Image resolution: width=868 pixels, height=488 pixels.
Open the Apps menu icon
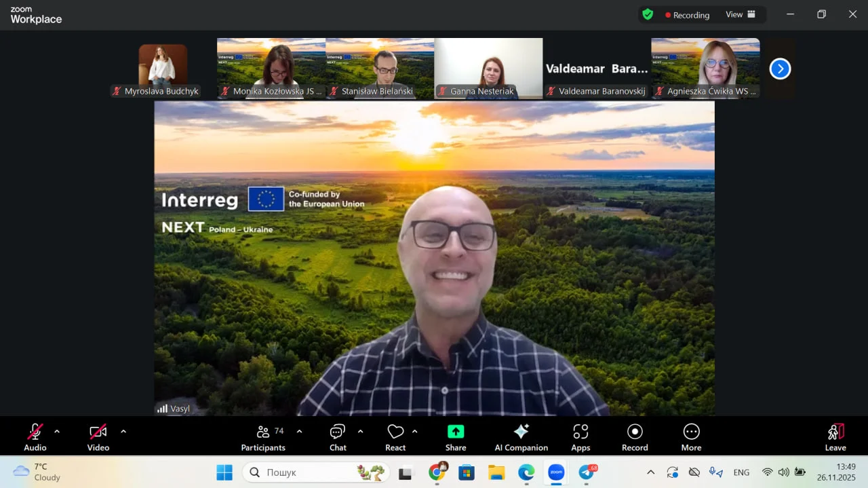tap(580, 437)
